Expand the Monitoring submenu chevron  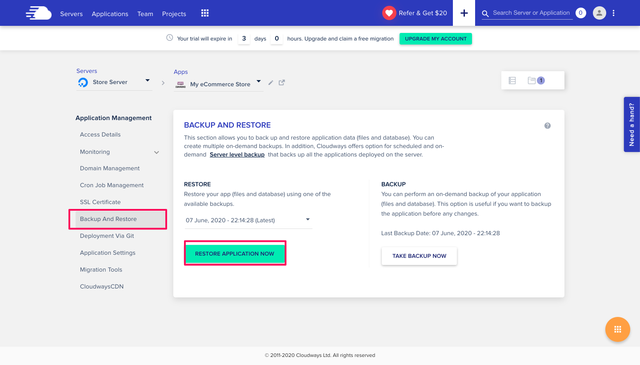[x=156, y=152]
